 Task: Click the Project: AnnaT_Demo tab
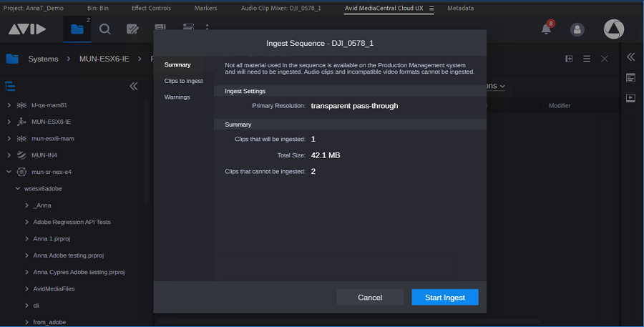pyautogui.click(x=33, y=8)
